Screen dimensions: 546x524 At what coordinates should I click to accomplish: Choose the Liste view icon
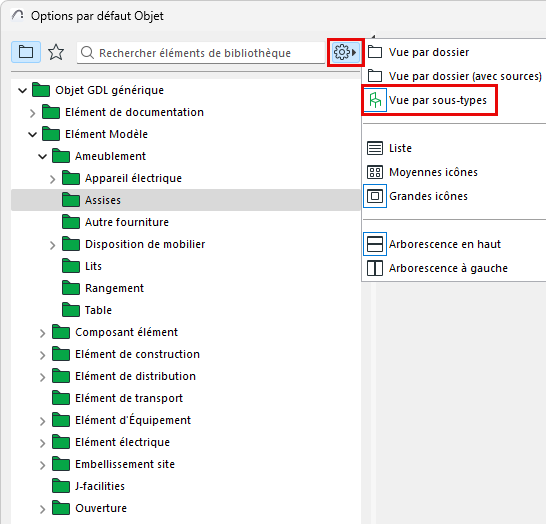[x=375, y=148]
